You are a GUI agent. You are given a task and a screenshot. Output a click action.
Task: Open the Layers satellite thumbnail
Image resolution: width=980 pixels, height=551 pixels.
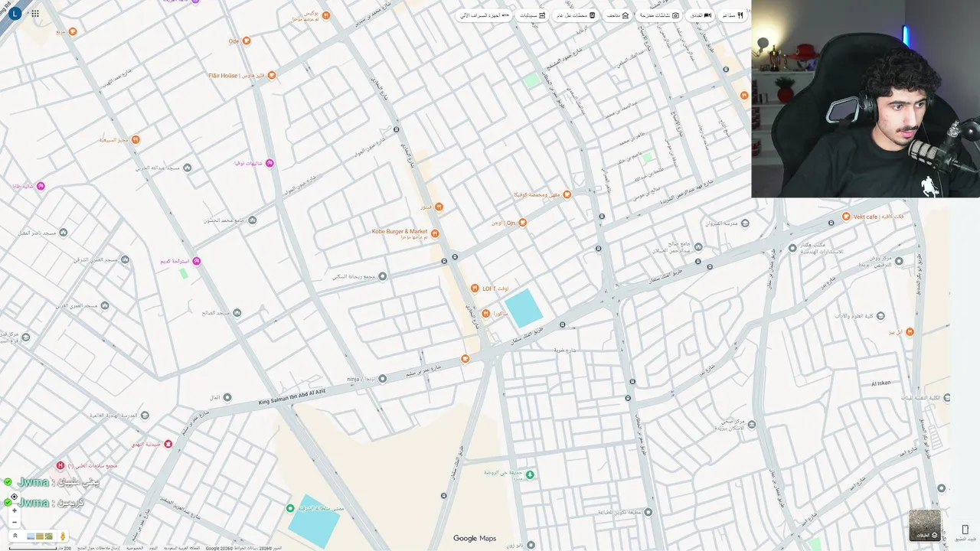(x=924, y=526)
